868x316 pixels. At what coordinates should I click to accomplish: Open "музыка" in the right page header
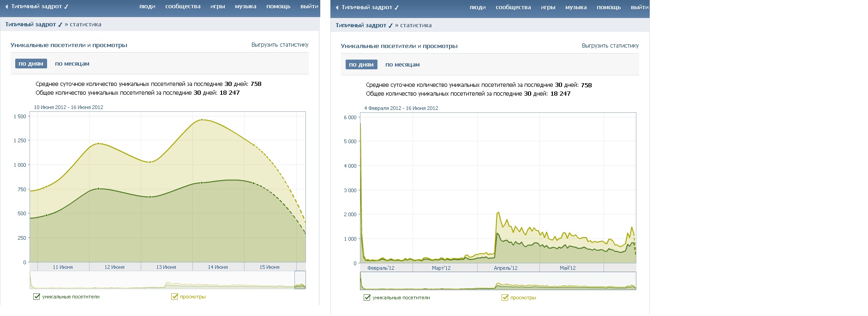pos(576,7)
